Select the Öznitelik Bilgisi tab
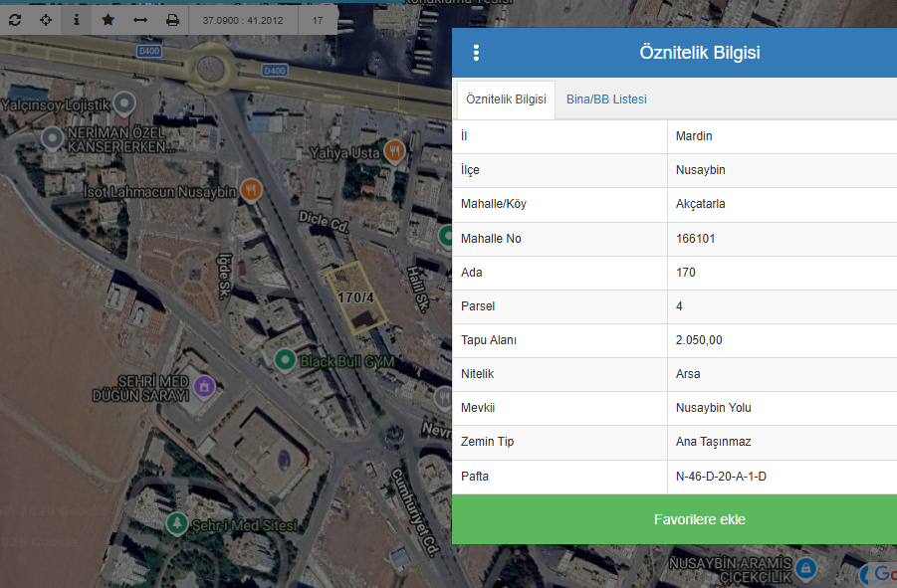Image resolution: width=897 pixels, height=588 pixels. 506,99
